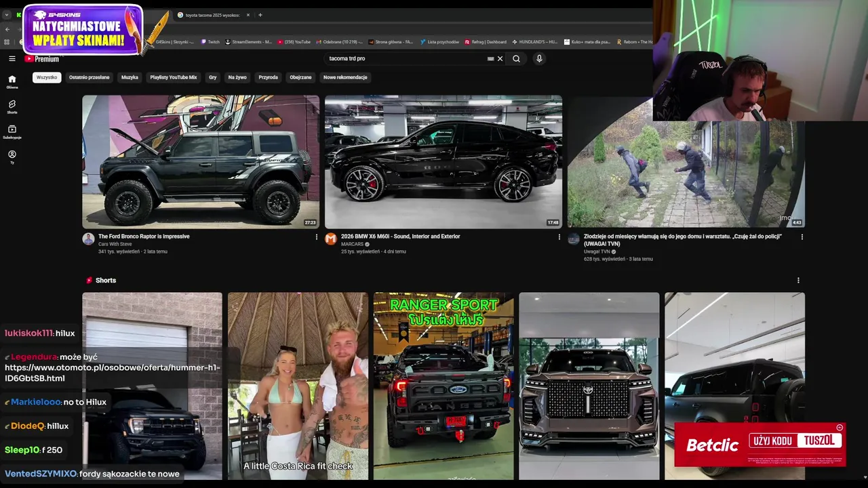Click the magnifier search button
This screenshot has width=868, height=488.
[516, 58]
